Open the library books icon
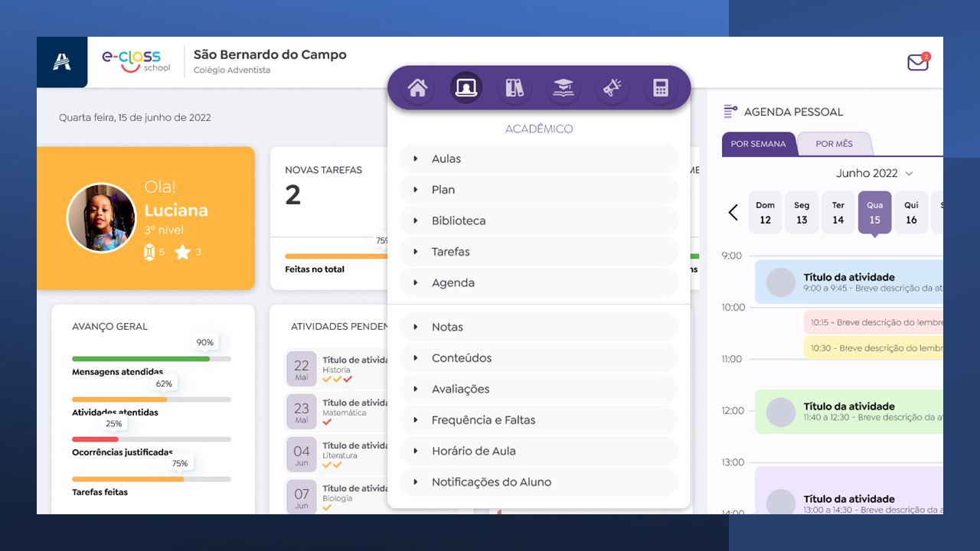Screen dimensions: 980x551 coord(514,88)
